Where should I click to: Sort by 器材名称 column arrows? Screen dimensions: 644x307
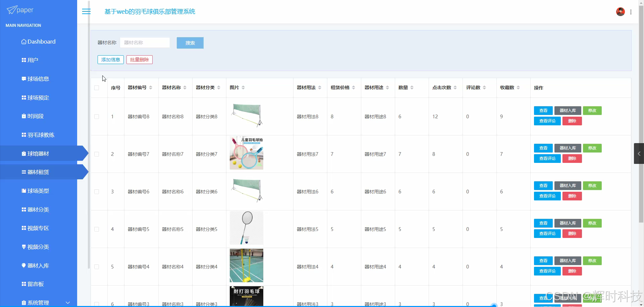pyautogui.click(x=185, y=87)
